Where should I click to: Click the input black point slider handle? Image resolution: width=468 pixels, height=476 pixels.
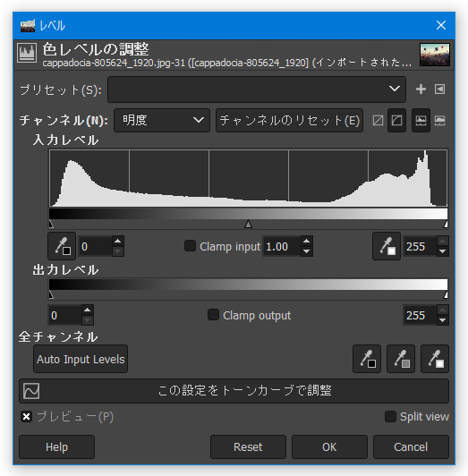click(51, 225)
